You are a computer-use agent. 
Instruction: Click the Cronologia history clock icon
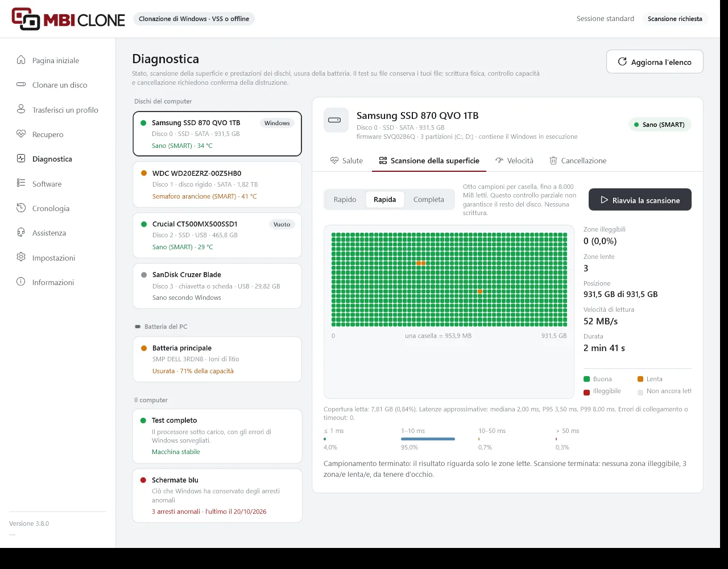pyautogui.click(x=21, y=208)
